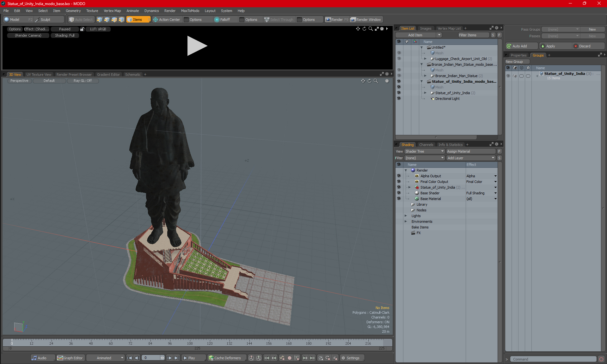Open the Pass Groups dropdown

click(561, 29)
